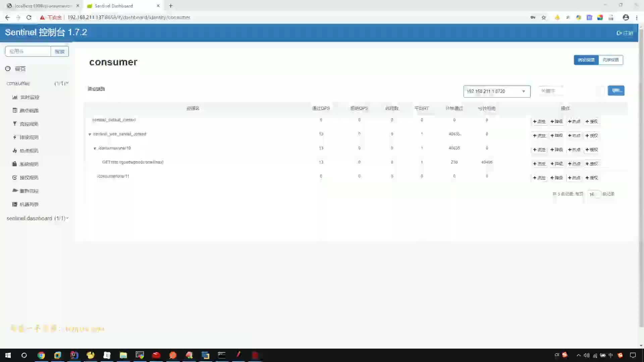The width and height of the screenshot is (644, 362).
Task: Click the sentinel_default_context resource name
Action: pyautogui.click(x=114, y=120)
